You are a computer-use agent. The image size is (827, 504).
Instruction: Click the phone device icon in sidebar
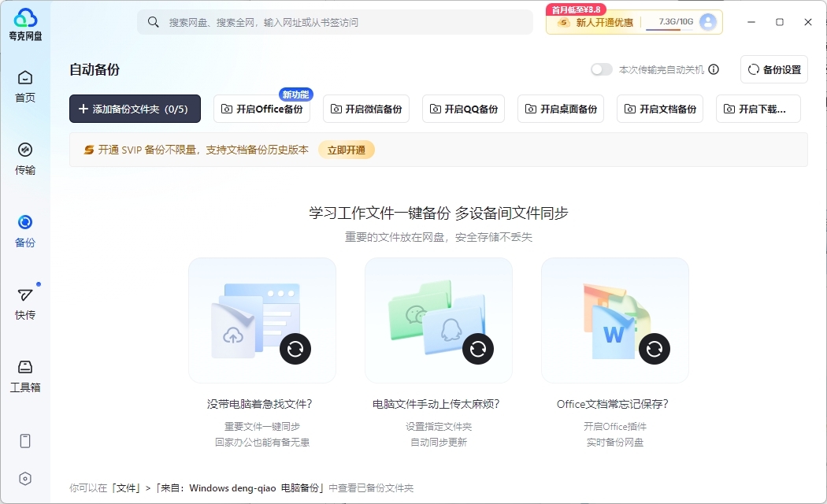click(x=25, y=441)
